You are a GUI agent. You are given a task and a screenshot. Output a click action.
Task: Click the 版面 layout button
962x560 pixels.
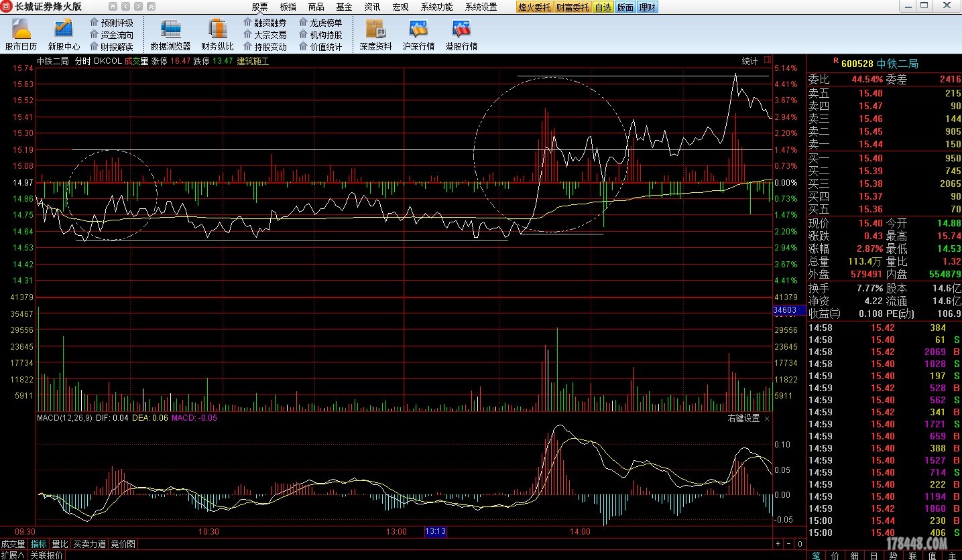pyautogui.click(x=625, y=7)
